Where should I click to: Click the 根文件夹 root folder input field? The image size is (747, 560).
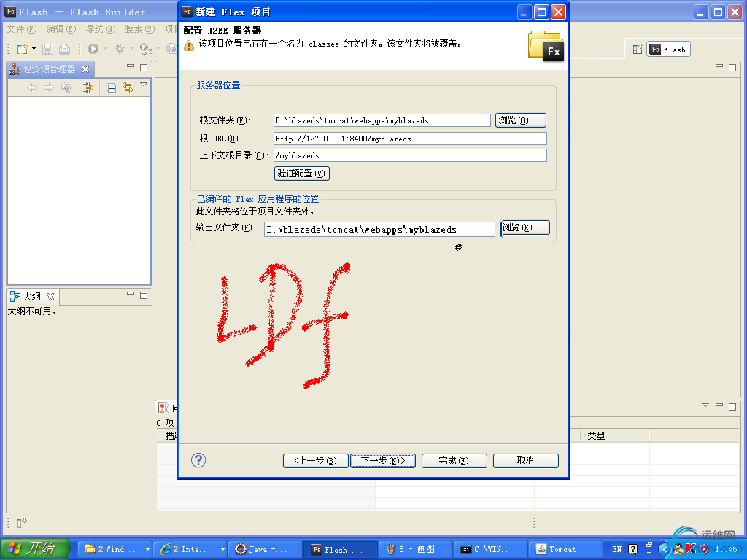pos(382,120)
